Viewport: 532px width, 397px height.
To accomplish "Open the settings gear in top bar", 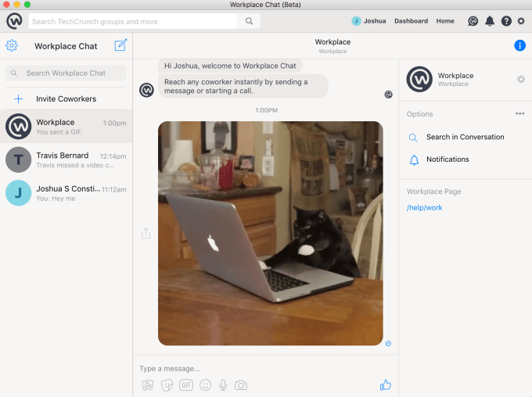I will pos(521,21).
